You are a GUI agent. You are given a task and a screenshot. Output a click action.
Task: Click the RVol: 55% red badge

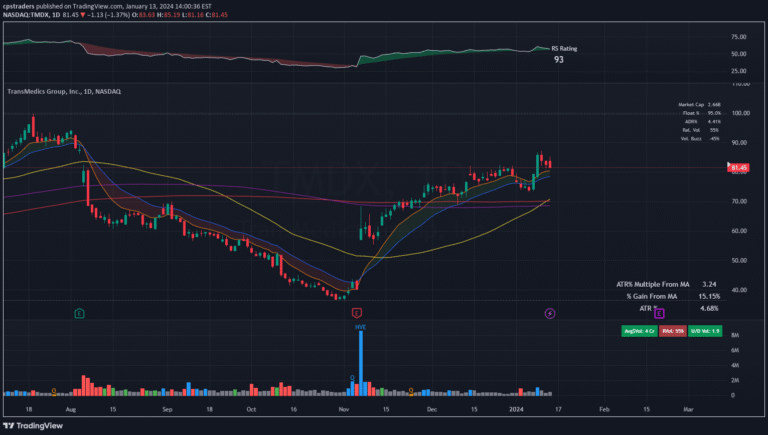tap(672, 331)
